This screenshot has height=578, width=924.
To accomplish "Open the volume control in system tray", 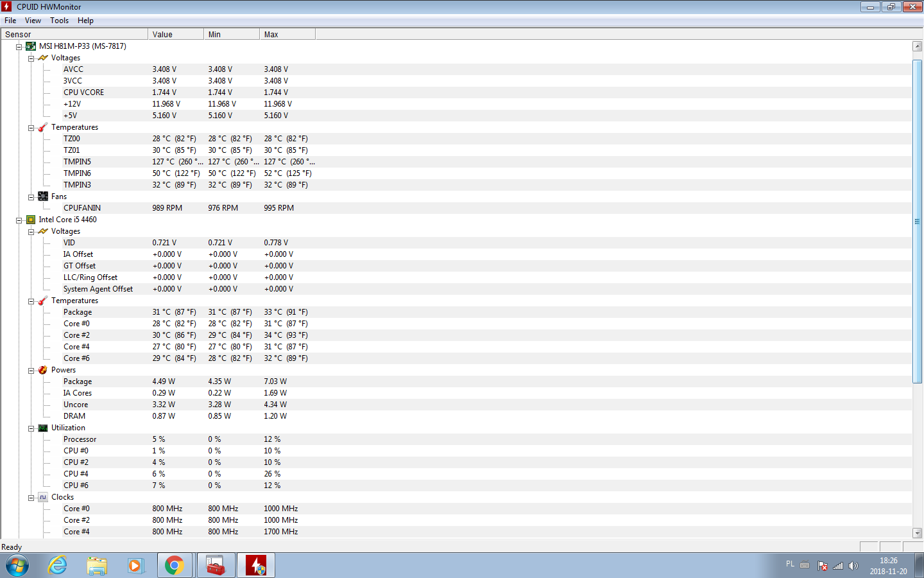I will pos(853,566).
